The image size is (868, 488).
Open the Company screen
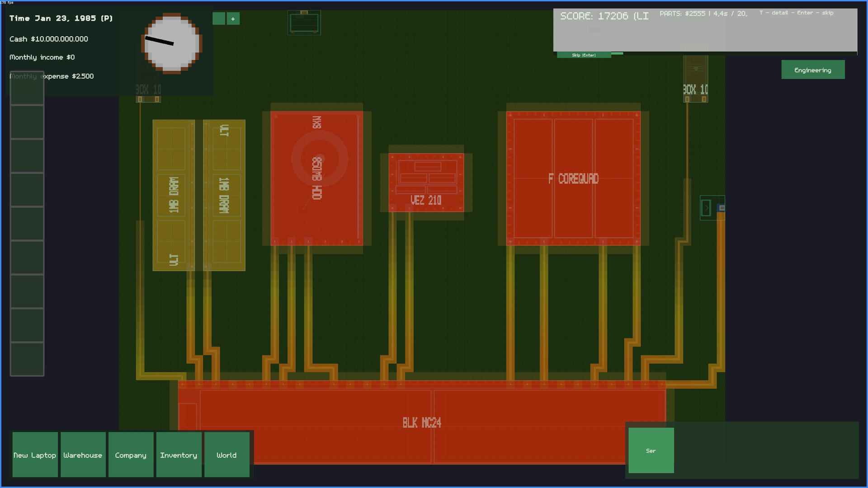tap(131, 455)
